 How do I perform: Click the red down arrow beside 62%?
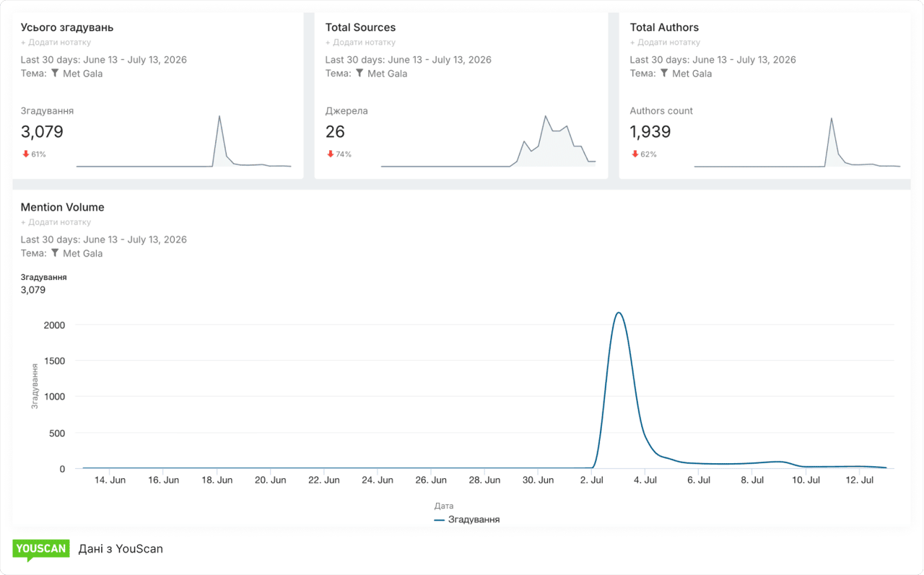[635, 154]
